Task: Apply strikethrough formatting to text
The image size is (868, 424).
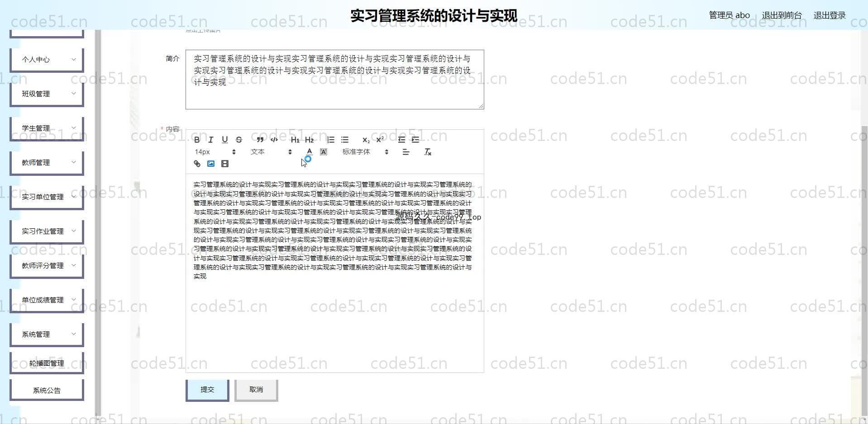Action: 239,140
